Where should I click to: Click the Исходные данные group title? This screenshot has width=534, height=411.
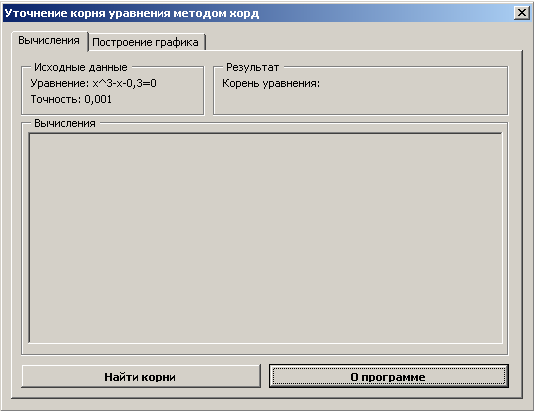point(81,67)
